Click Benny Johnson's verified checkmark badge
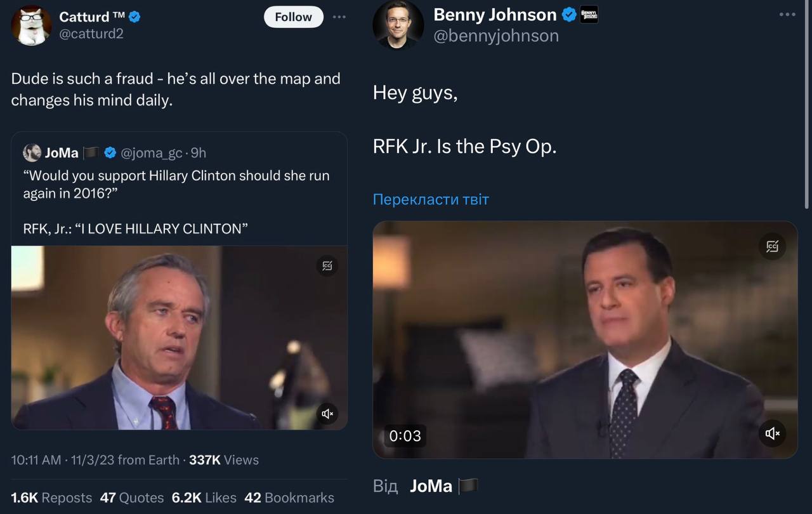This screenshot has height=514, width=812. pyautogui.click(x=570, y=15)
